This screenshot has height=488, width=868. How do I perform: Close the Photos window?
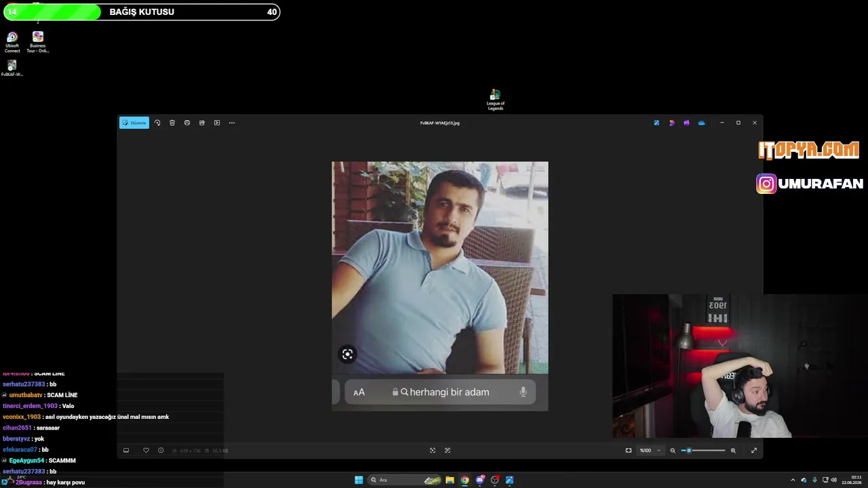(755, 123)
